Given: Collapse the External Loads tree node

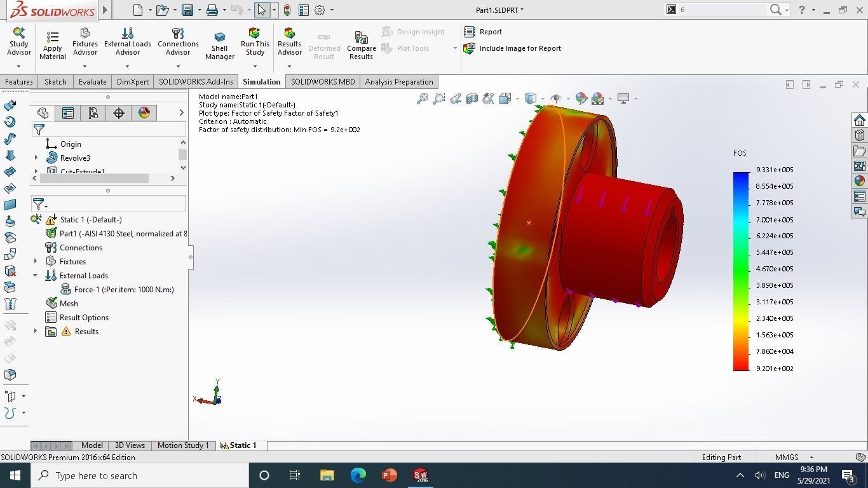Looking at the screenshot, I should click(36, 275).
